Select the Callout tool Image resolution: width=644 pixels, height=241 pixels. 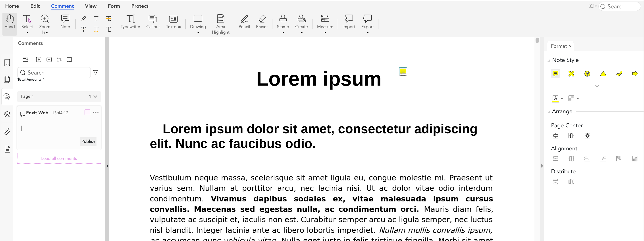tap(153, 22)
